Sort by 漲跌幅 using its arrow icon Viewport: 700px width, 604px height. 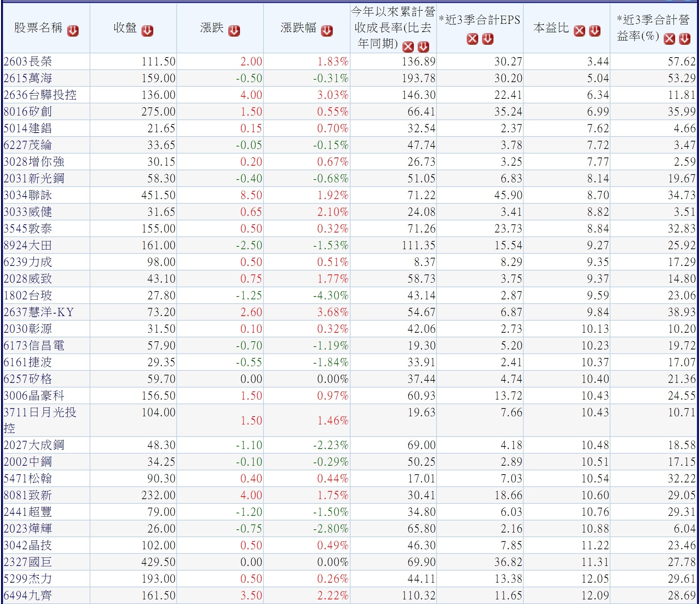pos(327,31)
